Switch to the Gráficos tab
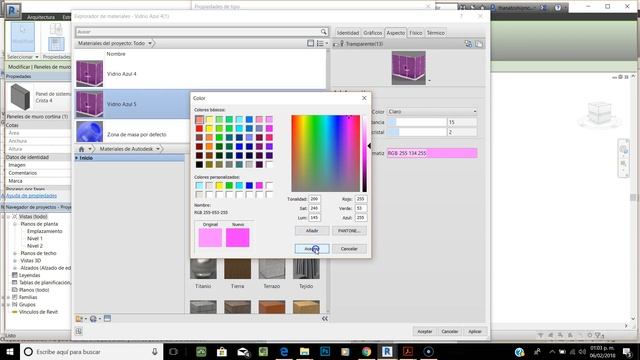Viewport: 640px width, 360px height. tap(373, 33)
